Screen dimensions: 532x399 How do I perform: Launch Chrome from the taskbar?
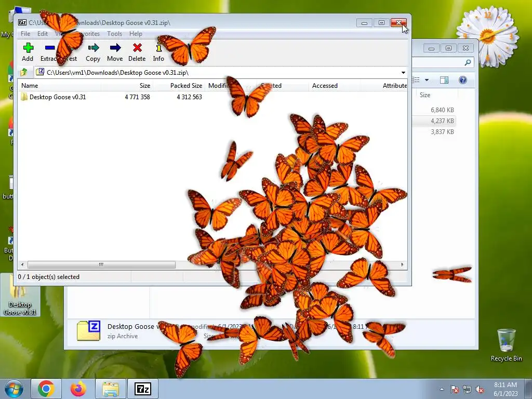[x=46, y=389]
